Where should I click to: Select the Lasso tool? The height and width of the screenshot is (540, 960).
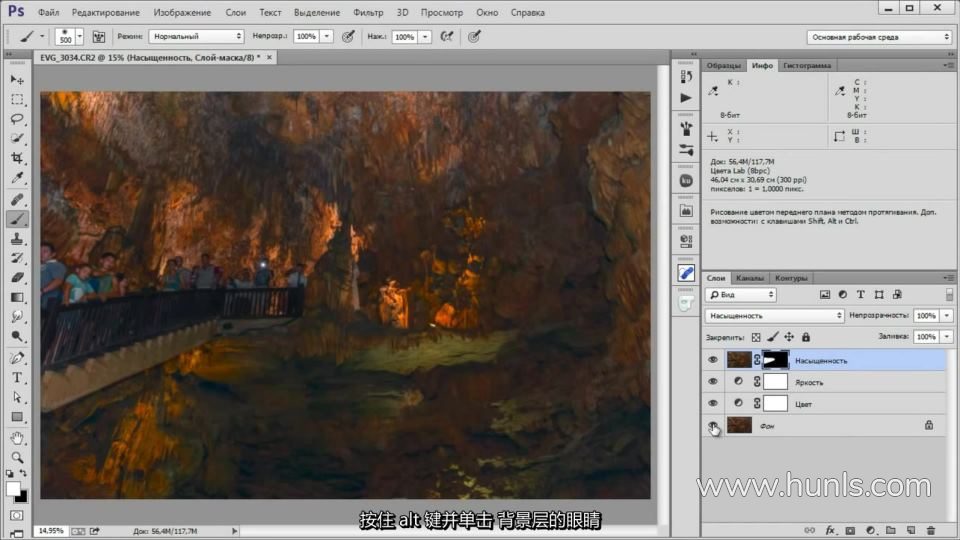click(17, 120)
